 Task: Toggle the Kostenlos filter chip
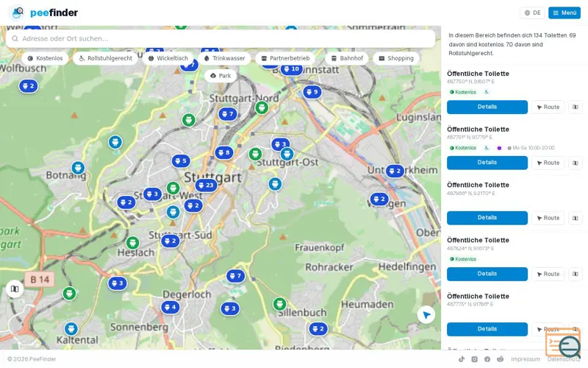coord(45,58)
